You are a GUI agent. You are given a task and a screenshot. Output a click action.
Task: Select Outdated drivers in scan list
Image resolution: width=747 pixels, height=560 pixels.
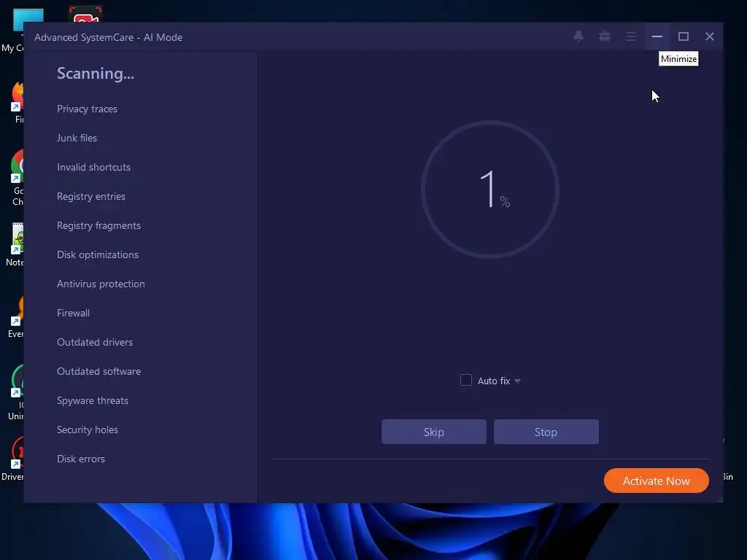click(x=95, y=342)
